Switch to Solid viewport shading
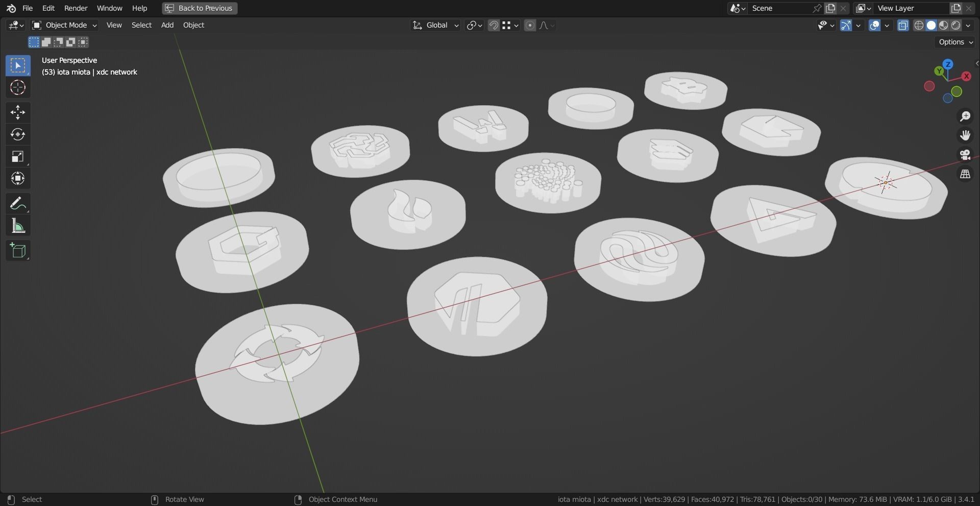Viewport: 980px width, 506px height. click(931, 25)
